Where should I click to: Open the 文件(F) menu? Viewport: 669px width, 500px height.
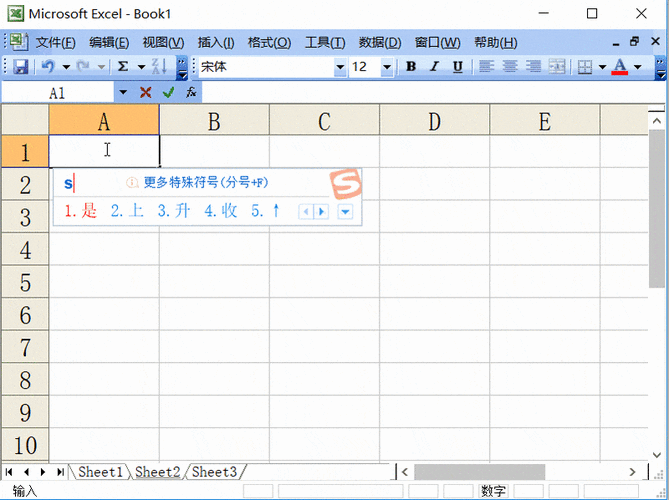pos(55,42)
